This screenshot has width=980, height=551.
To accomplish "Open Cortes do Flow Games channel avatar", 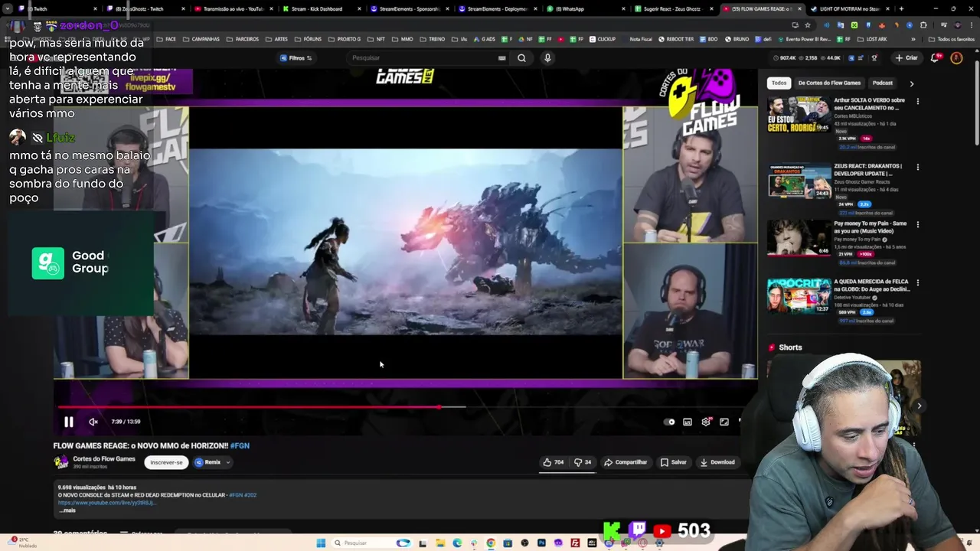I will [61, 462].
